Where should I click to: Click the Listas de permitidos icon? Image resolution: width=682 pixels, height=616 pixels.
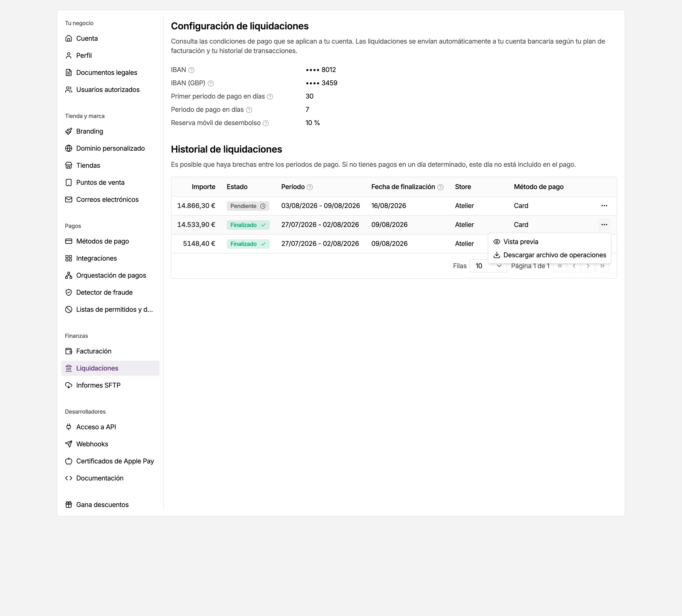69,309
